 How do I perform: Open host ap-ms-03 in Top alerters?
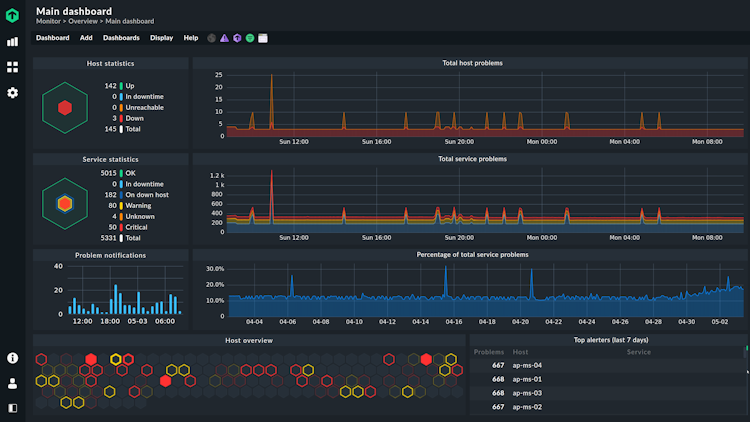[527, 393]
